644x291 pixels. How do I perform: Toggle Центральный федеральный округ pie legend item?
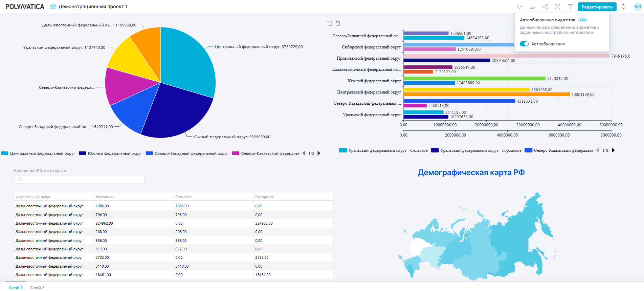tap(38, 153)
